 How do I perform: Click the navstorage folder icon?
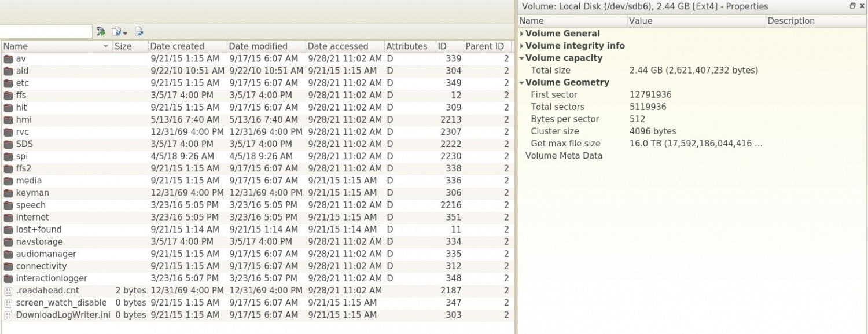8,241
